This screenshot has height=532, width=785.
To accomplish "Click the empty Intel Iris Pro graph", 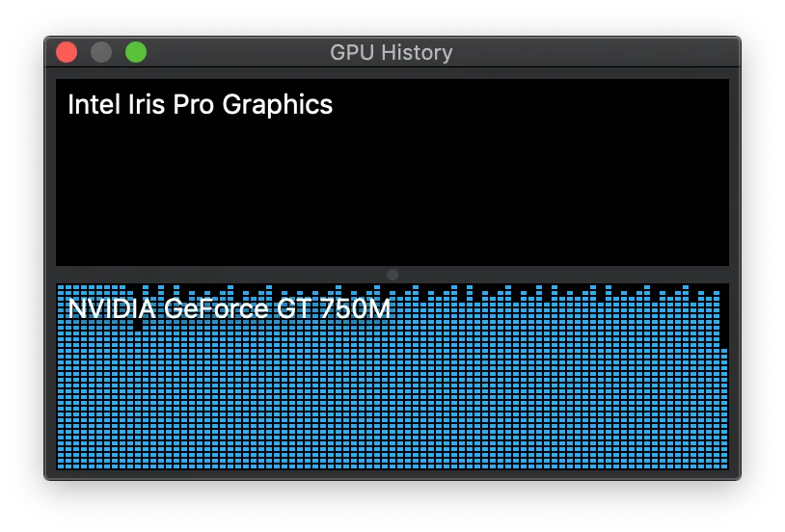I will (392, 173).
